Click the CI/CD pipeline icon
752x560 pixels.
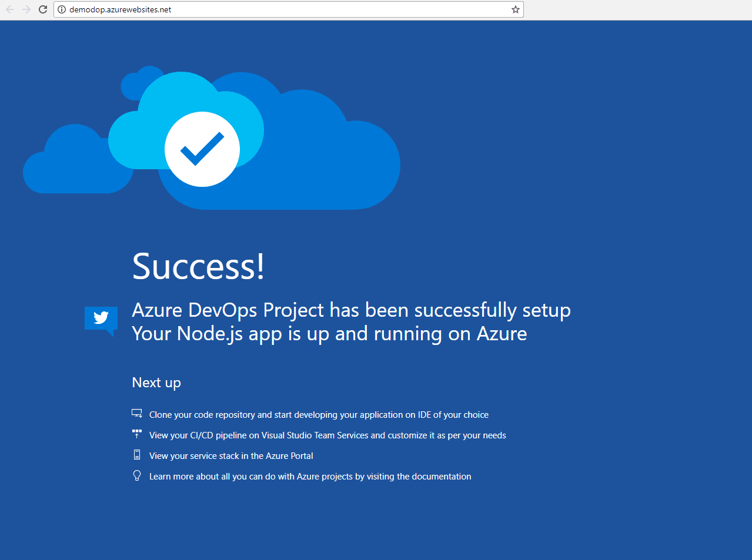point(137,434)
